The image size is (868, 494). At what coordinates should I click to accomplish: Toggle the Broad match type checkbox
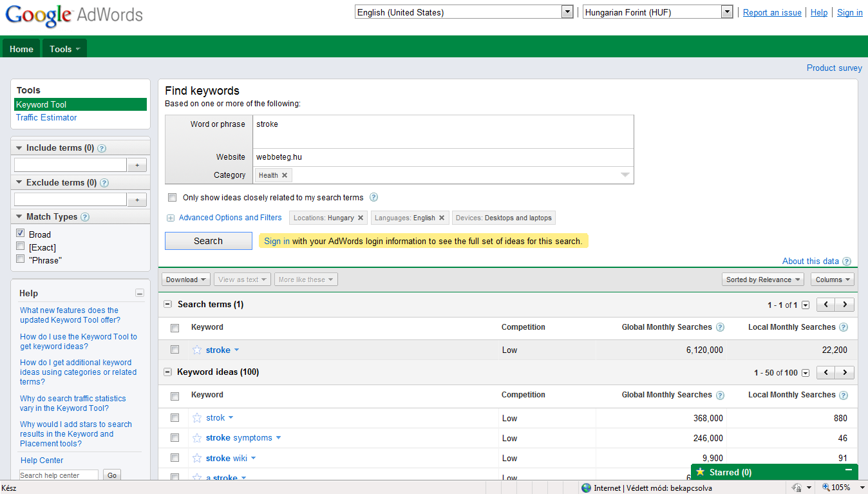(x=21, y=233)
